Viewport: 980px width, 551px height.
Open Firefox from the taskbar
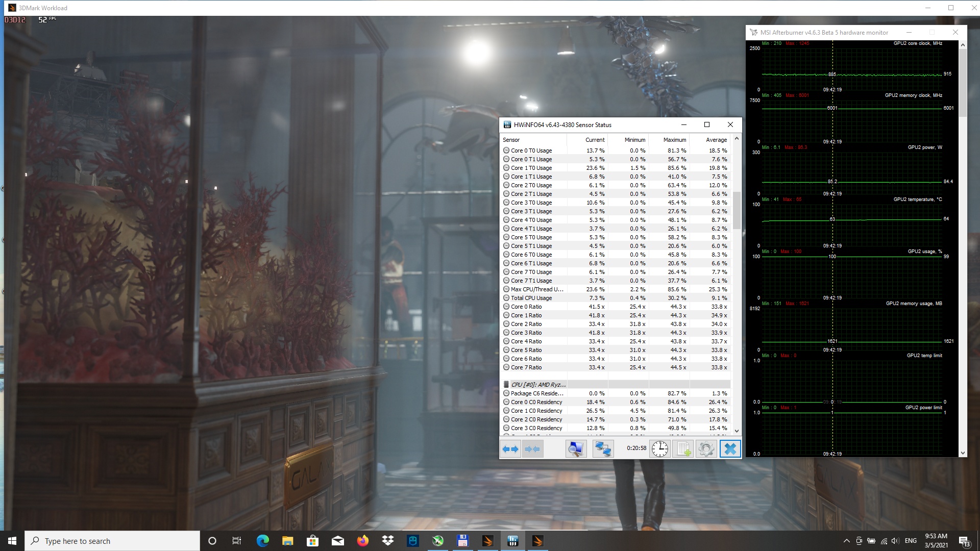pos(363,541)
